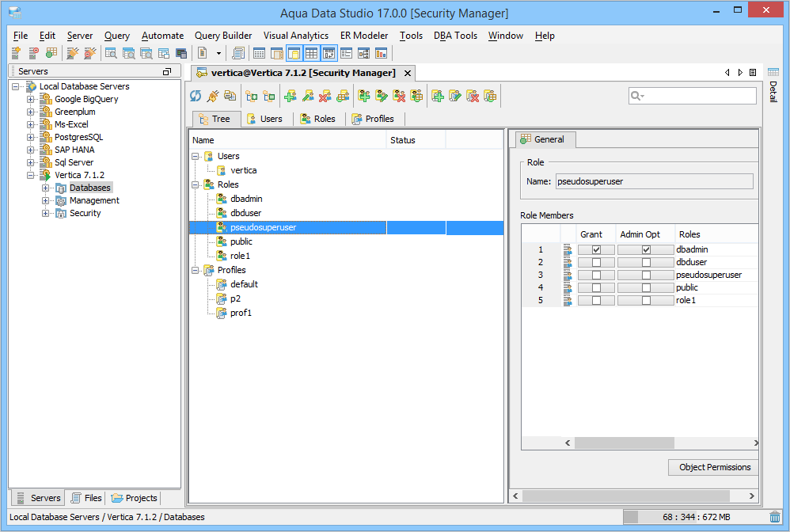790x532 pixels.
Task: Click the role-with-table icon
Action: coord(416,96)
